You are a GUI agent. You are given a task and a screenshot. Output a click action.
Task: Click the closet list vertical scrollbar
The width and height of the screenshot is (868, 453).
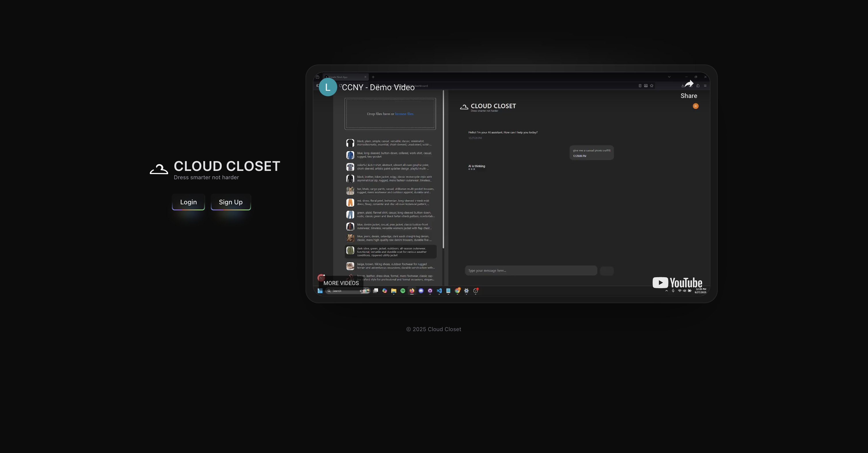[444, 169]
